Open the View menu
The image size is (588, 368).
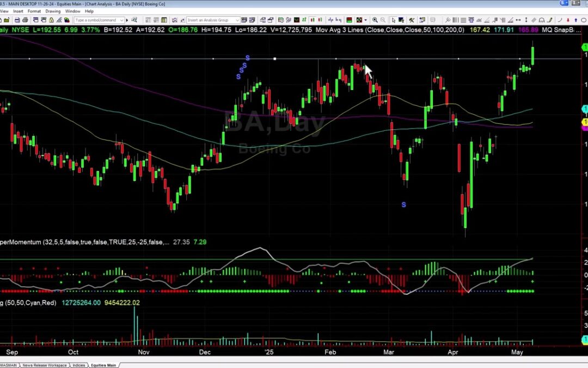click(4, 11)
